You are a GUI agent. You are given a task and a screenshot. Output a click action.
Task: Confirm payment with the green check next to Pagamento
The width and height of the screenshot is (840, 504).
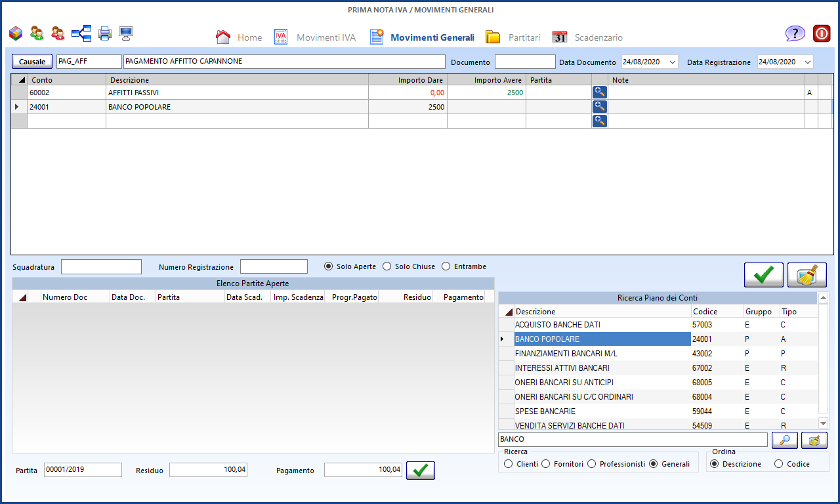(420, 471)
